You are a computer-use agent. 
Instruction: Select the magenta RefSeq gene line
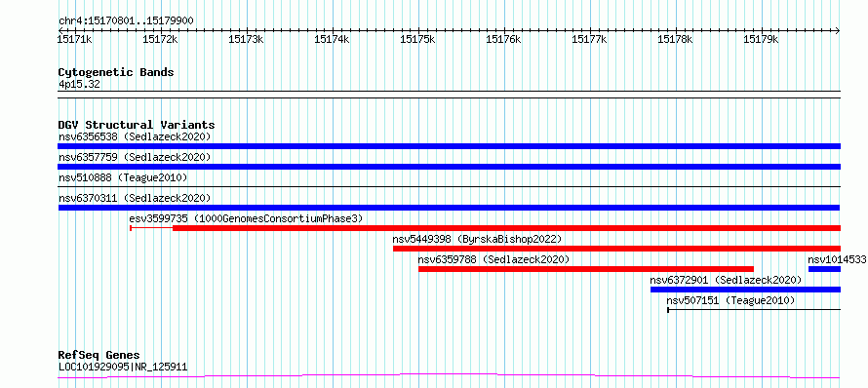449,376
